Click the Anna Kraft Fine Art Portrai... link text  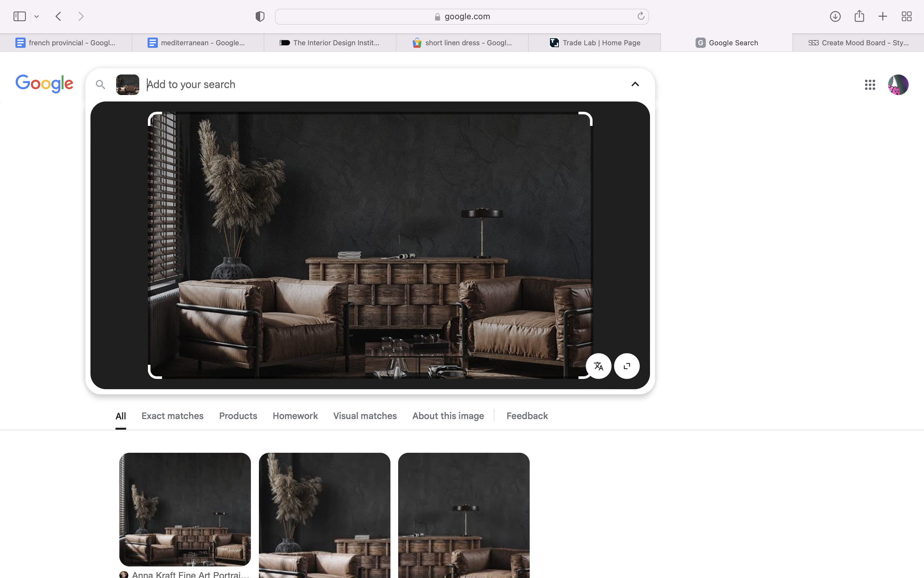pyautogui.click(x=191, y=574)
